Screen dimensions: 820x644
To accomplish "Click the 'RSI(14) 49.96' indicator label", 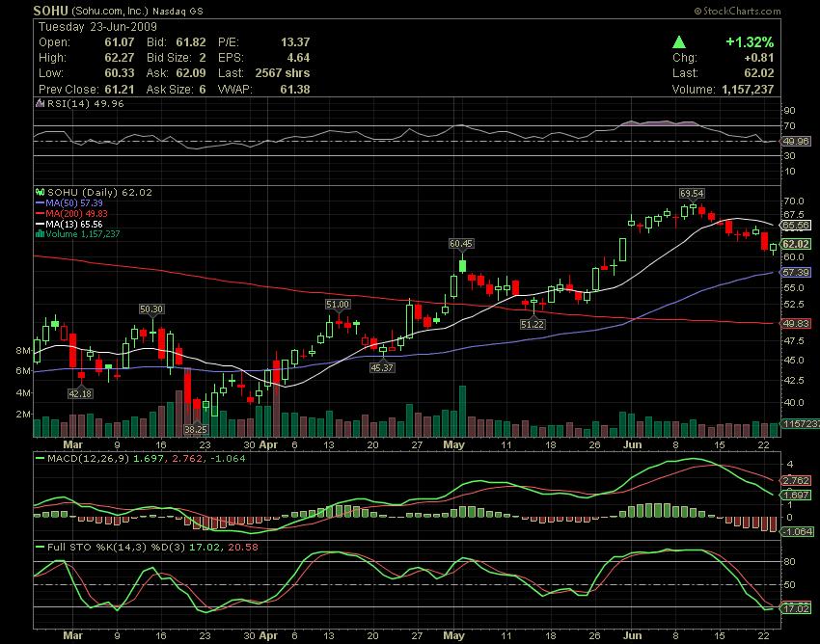I will point(86,103).
